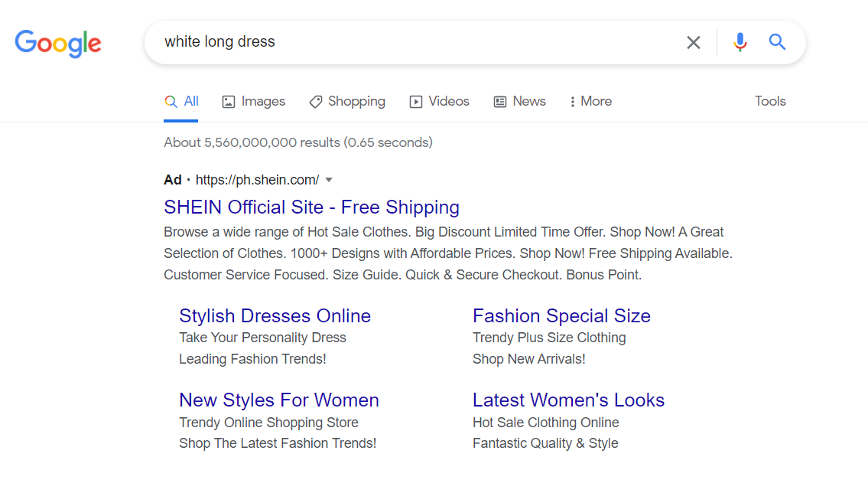Screen dimensions: 868x480
Task: Open Fashion Special Size link
Action: [x=562, y=316]
